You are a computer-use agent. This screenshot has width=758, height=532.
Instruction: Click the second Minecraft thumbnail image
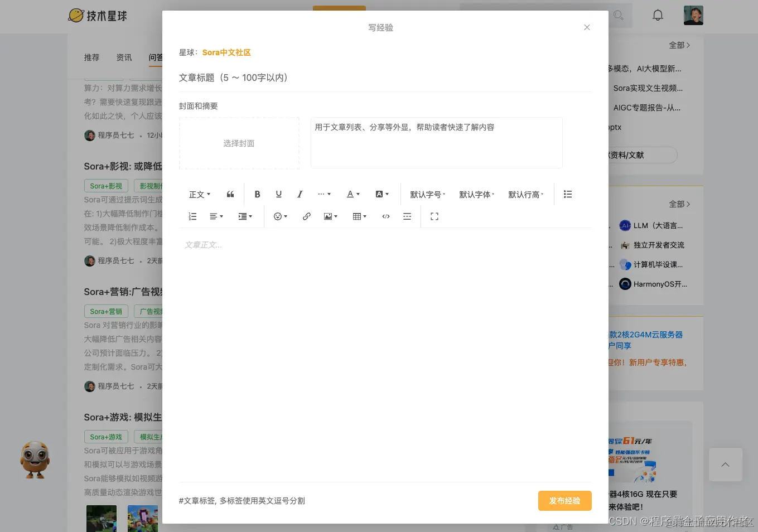[x=143, y=519]
